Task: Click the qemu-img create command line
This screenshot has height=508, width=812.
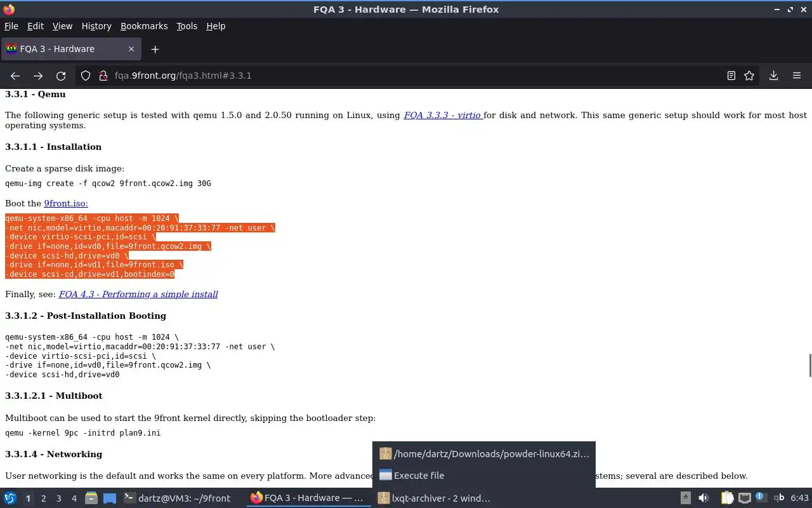Action: tap(108, 184)
